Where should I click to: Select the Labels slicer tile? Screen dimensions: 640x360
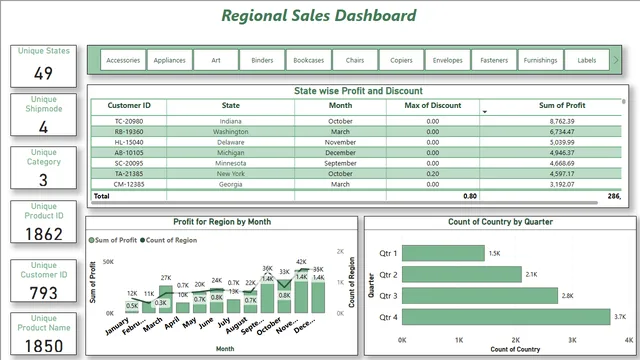[x=587, y=60]
